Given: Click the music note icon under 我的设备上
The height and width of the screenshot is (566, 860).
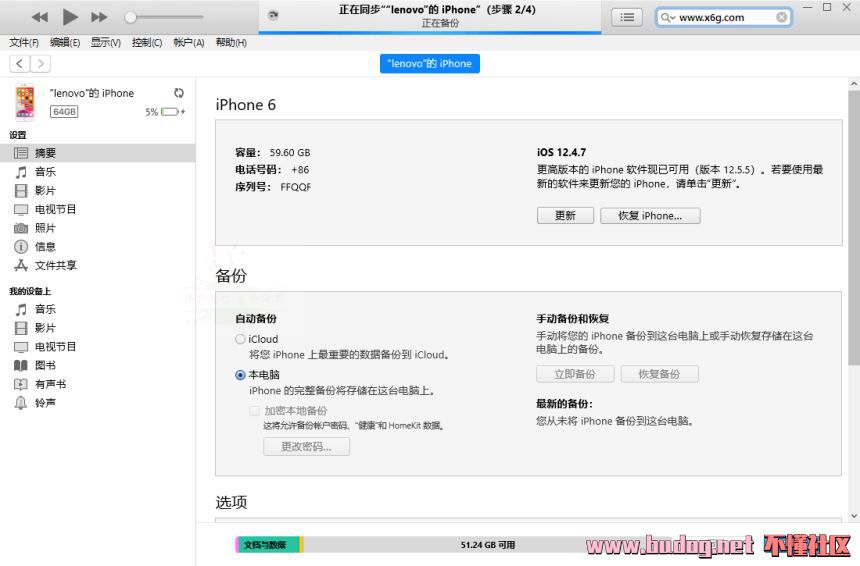Looking at the screenshot, I should [21, 309].
